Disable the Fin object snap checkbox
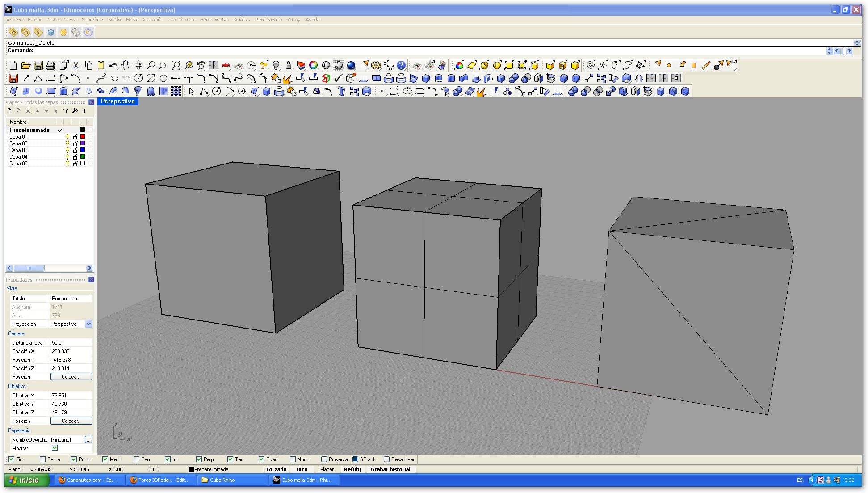The width and height of the screenshot is (868, 493). 12,459
